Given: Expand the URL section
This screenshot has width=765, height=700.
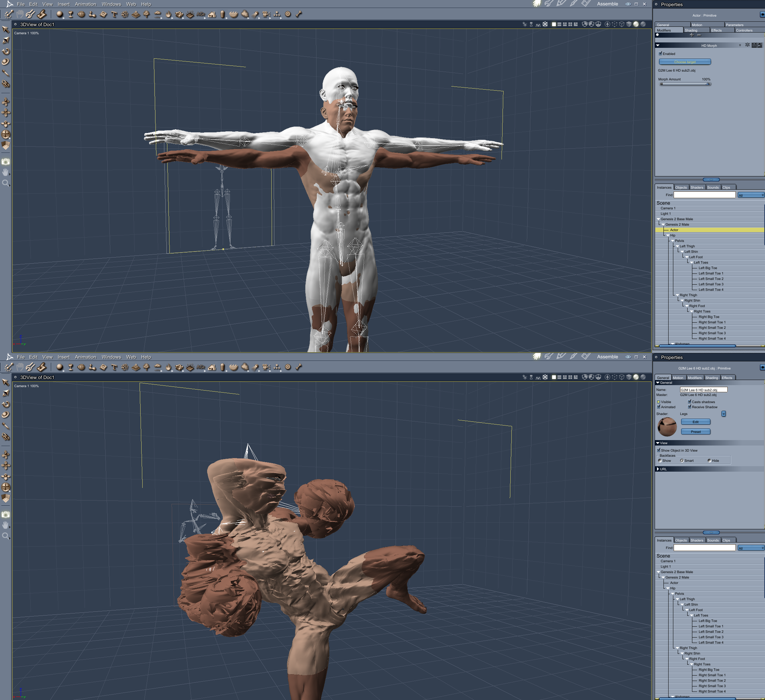Looking at the screenshot, I should click(x=658, y=469).
